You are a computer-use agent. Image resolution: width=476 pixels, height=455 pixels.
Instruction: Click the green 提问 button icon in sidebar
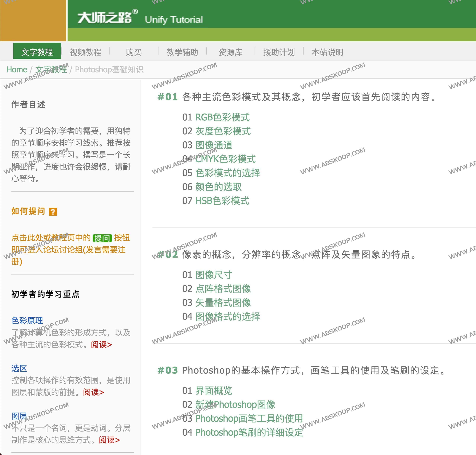(102, 238)
